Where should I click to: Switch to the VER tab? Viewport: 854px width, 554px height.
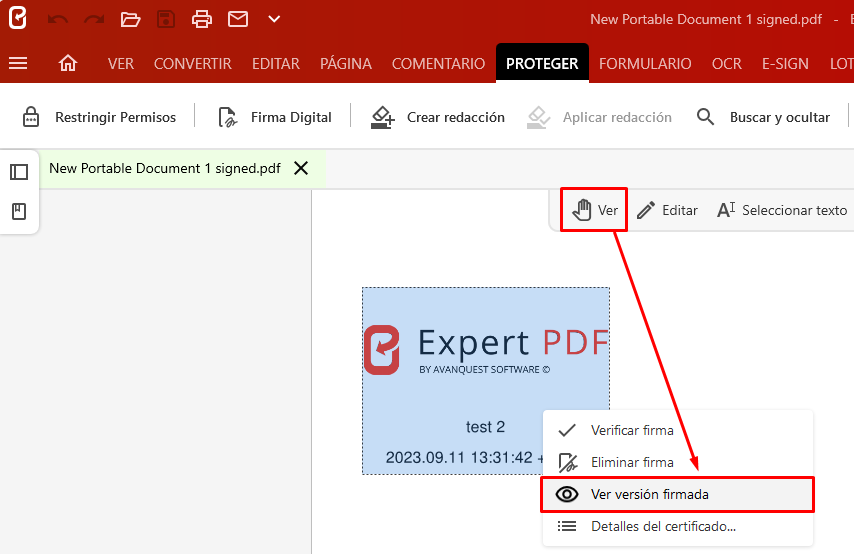[x=120, y=64]
